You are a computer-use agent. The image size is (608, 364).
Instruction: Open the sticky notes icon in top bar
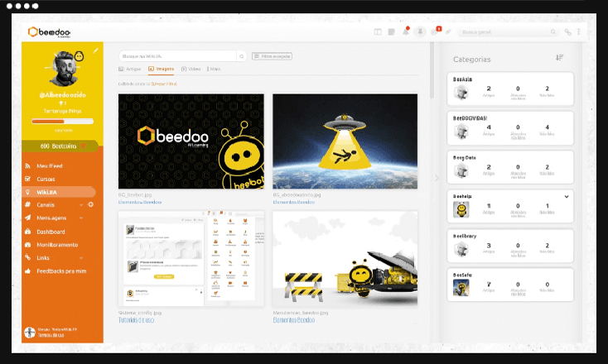pyautogui.click(x=391, y=32)
